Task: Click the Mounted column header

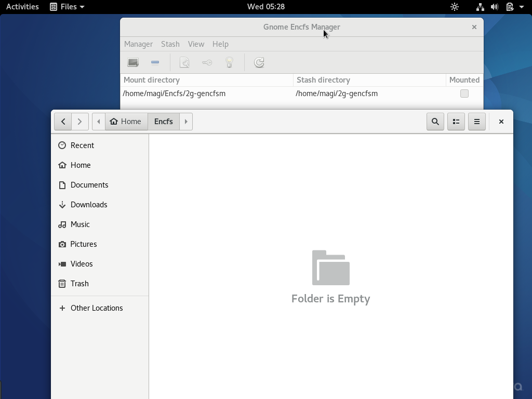Action: coord(464,80)
